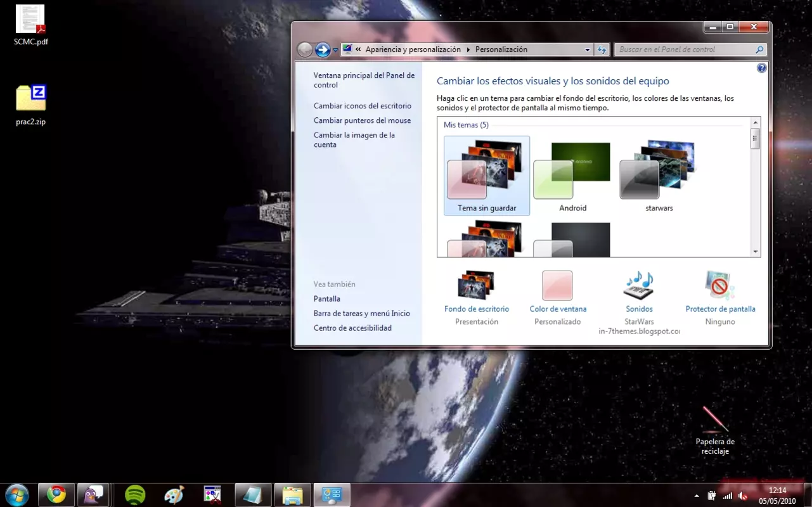Screen dimensions: 812x507
Task: Open Cambiar iconos del escritorio
Action: tap(363, 106)
